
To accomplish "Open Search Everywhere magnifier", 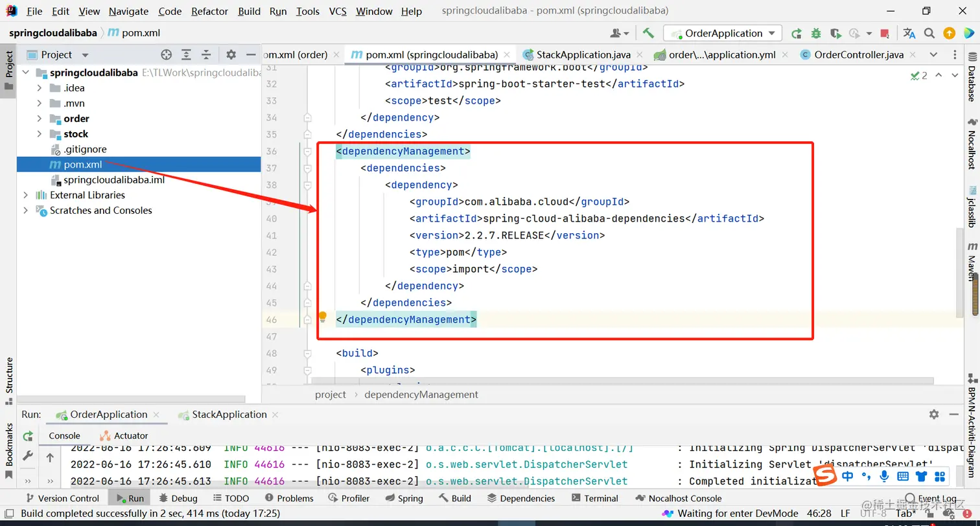I will [x=929, y=33].
